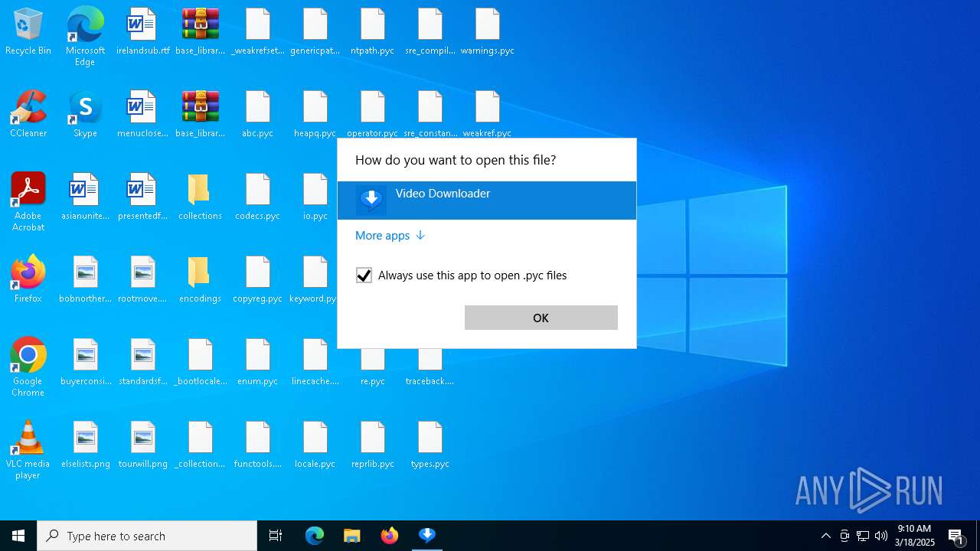Image resolution: width=980 pixels, height=551 pixels.
Task: Confirm with the OK button
Action: (x=541, y=318)
